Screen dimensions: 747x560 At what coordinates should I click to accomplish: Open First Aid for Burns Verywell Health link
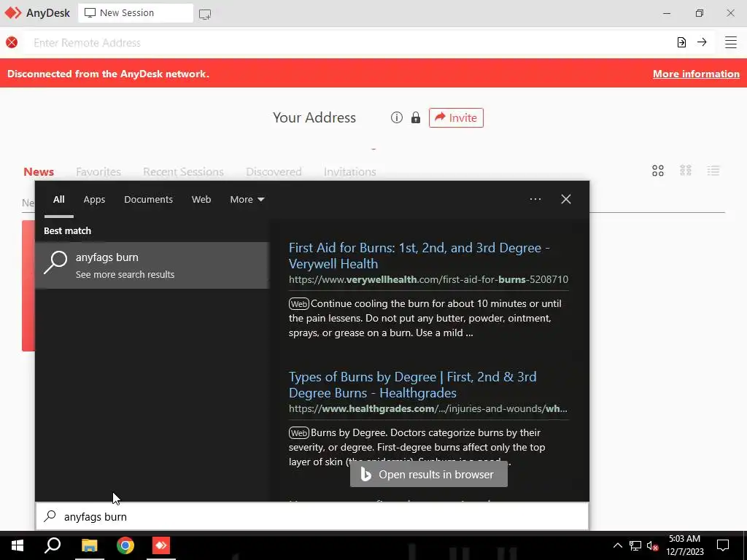(x=419, y=256)
